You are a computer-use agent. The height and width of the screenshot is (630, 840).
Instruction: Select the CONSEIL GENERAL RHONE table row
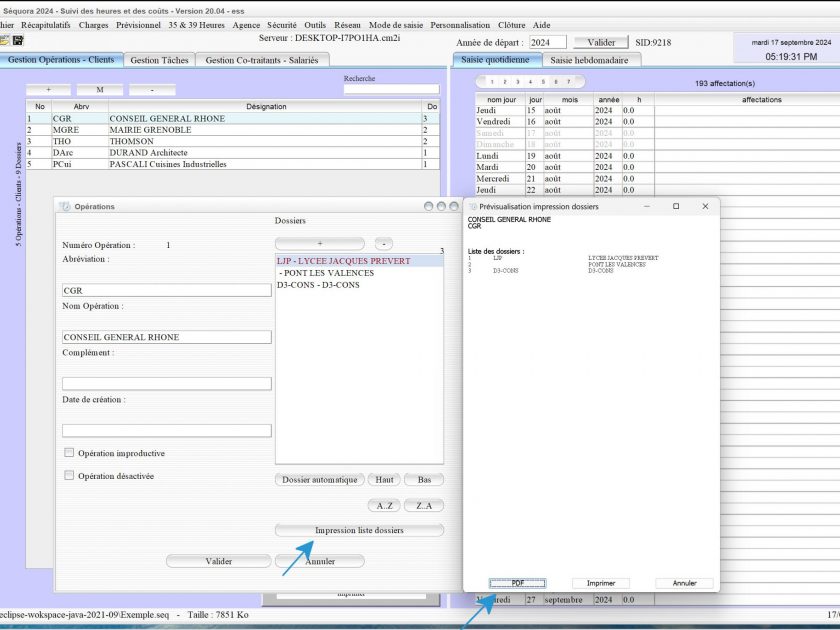[232, 118]
